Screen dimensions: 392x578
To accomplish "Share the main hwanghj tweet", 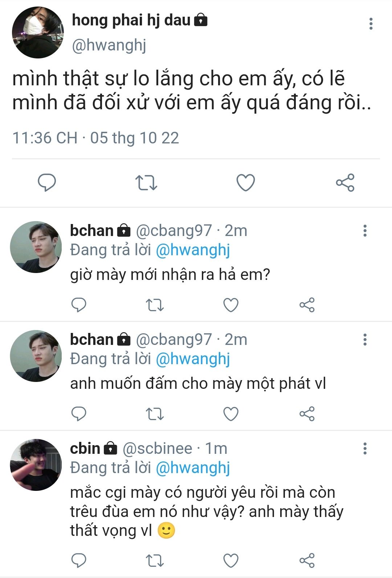I will [345, 182].
